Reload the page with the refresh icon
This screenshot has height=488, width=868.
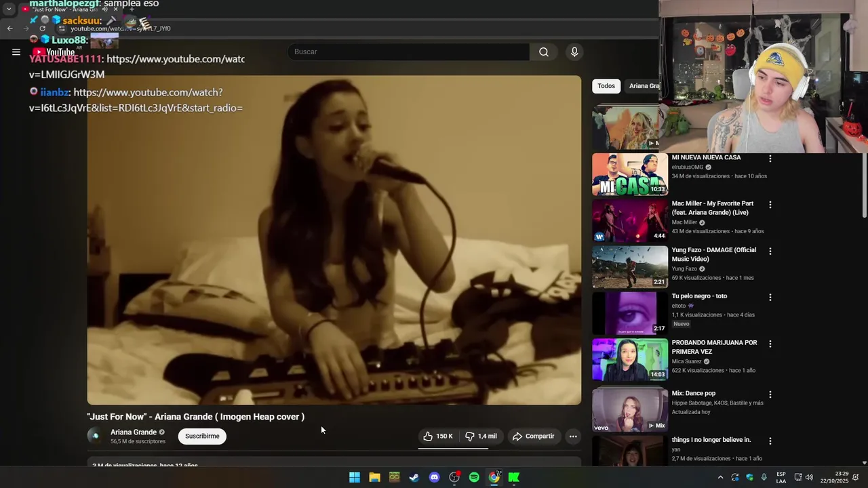pyautogui.click(x=42, y=28)
